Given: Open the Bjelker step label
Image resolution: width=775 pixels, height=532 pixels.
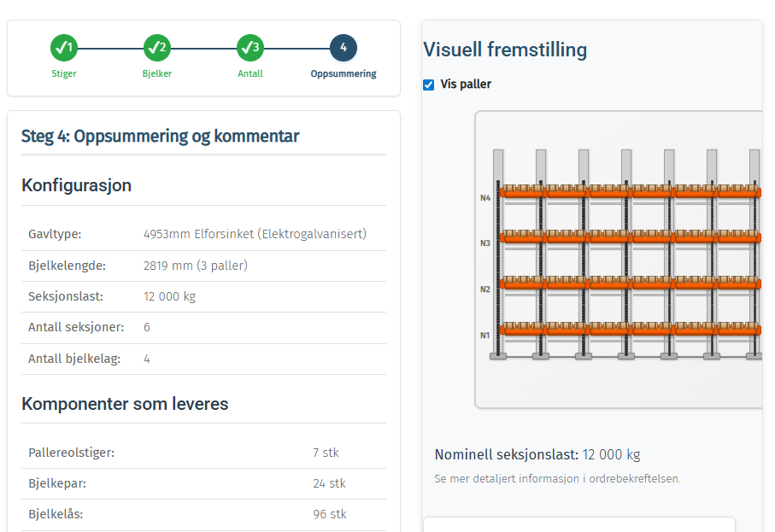Looking at the screenshot, I should (x=157, y=73).
